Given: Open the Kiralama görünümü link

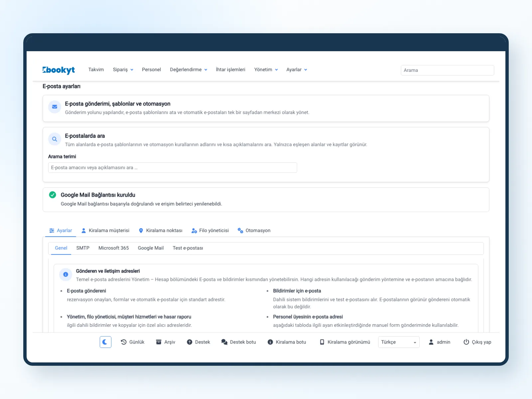Looking at the screenshot, I should [x=345, y=342].
